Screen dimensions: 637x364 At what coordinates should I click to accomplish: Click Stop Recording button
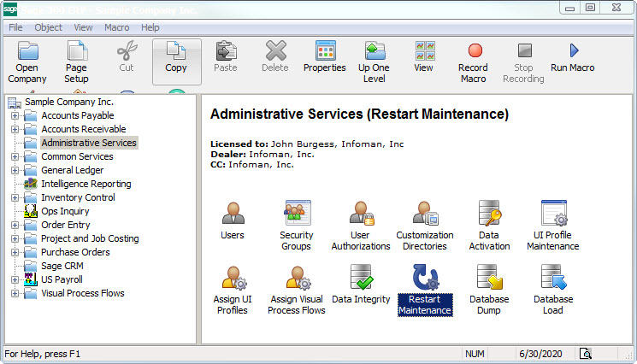point(523,62)
